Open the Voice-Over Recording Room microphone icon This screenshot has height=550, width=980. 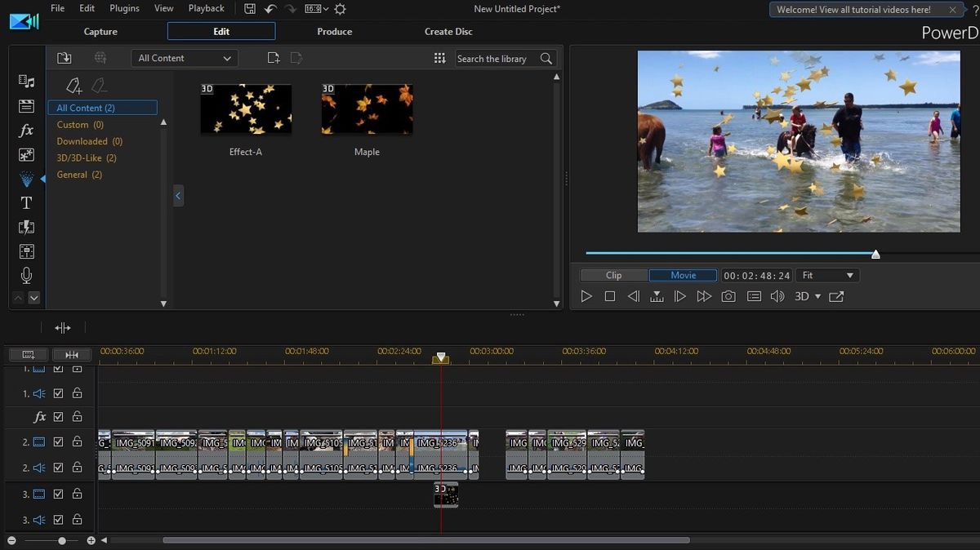(26, 275)
